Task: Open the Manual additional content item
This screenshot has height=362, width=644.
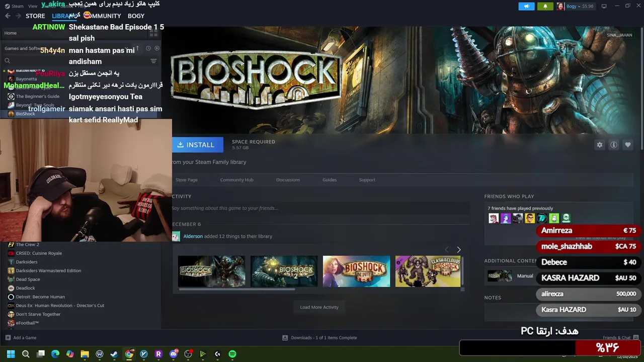Action: (x=510, y=276)
